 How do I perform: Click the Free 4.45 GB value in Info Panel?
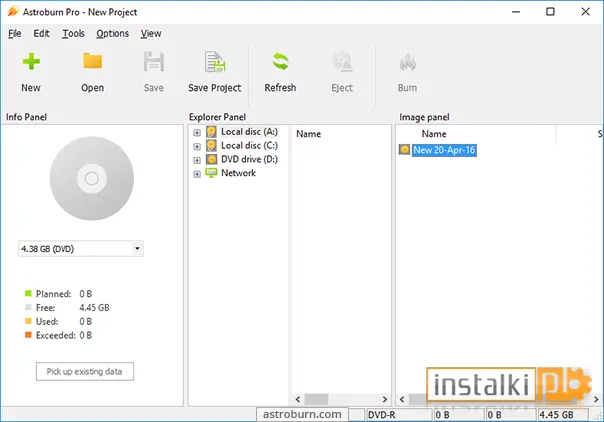pos(94,308)
